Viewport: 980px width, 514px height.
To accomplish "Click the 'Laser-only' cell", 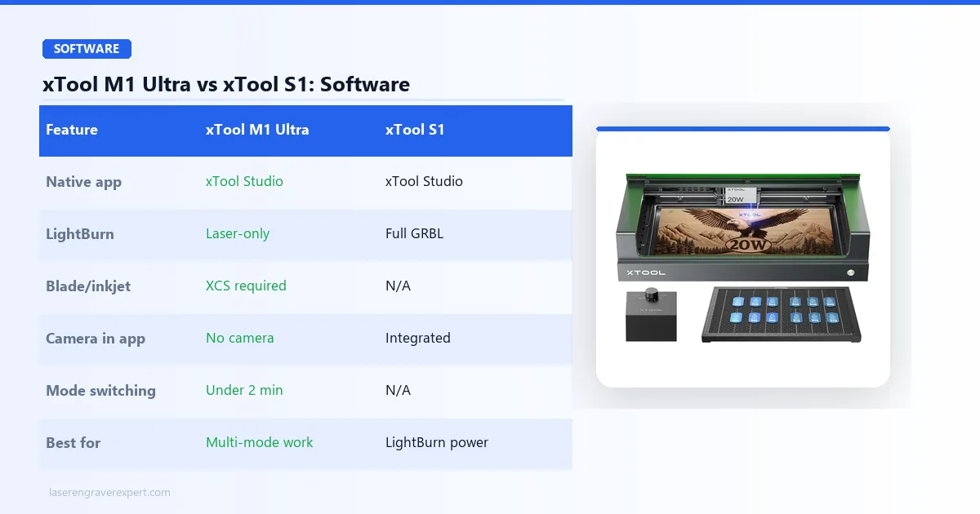I will click(x=238, y=233).
